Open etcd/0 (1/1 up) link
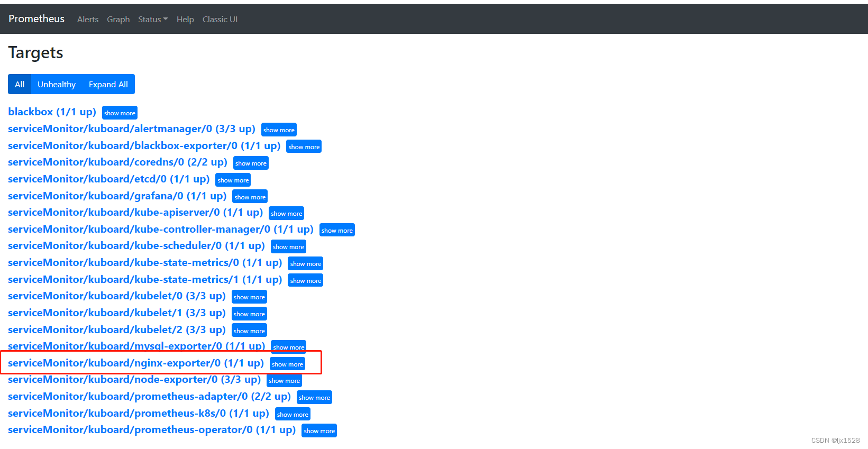Image resolution: width=868 pixels, height=449 pixels. point(109,179)
